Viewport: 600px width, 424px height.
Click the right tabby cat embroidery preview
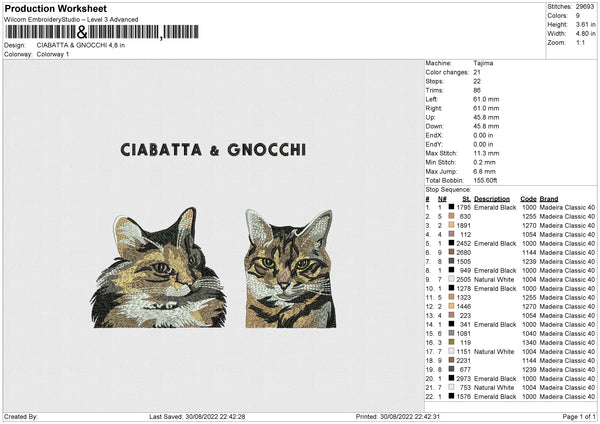click(291, 269)
